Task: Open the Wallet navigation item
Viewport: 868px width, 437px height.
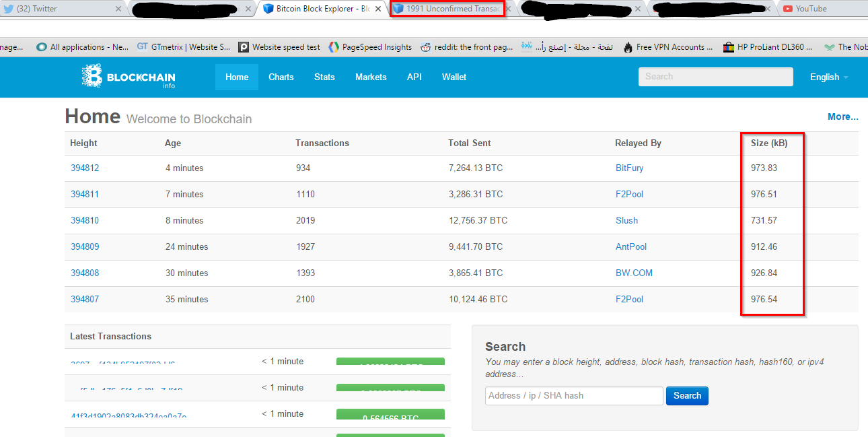Action: pyautogui.click(x=454, y=77)
